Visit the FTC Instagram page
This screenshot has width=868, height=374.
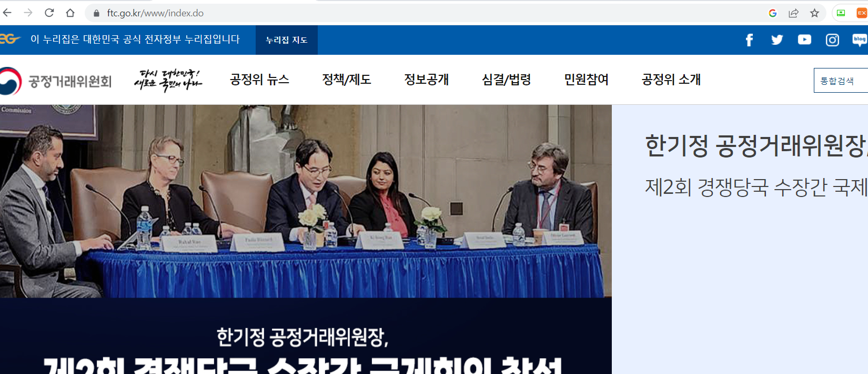tap(832, 40)
